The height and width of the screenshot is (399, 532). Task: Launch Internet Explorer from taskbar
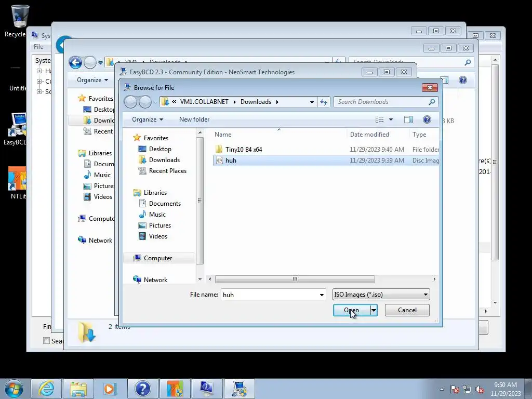point(46,389)
